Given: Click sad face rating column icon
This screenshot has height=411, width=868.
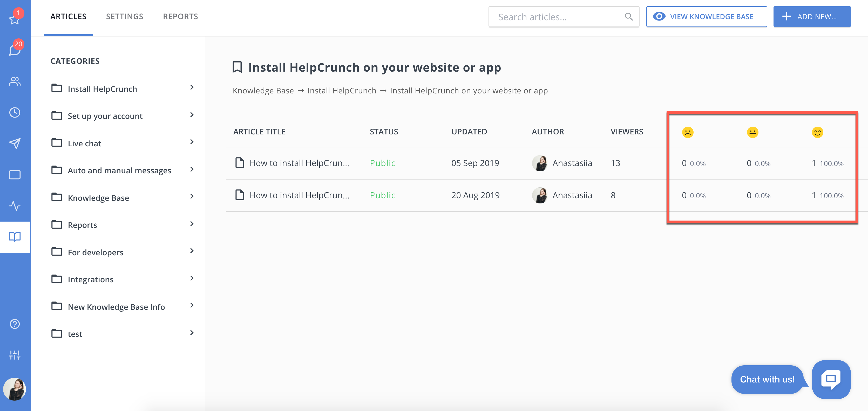Looking at the screenshot, I should (x=687, y=132).
